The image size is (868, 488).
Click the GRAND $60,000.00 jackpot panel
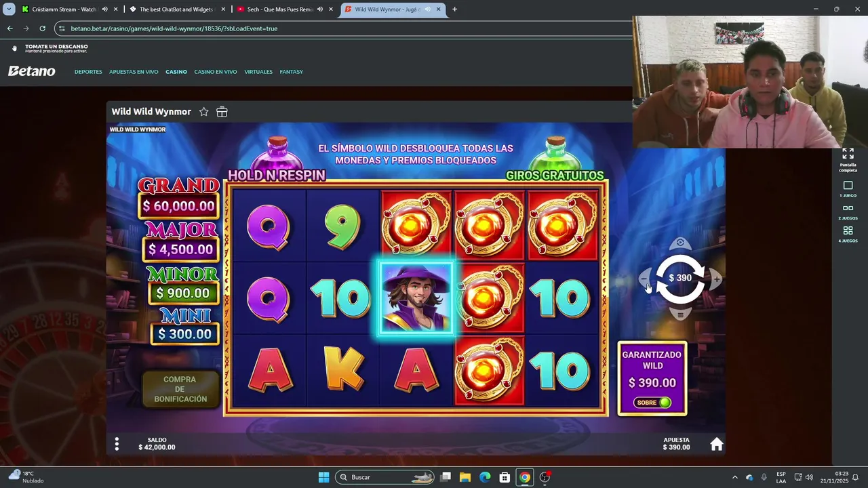point(179,198)
